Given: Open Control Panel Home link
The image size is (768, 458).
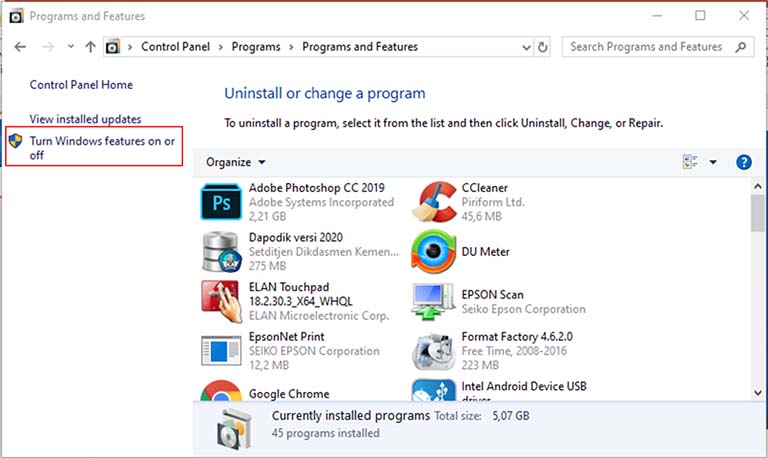Looking at the screenshot, I should (81, 85).
